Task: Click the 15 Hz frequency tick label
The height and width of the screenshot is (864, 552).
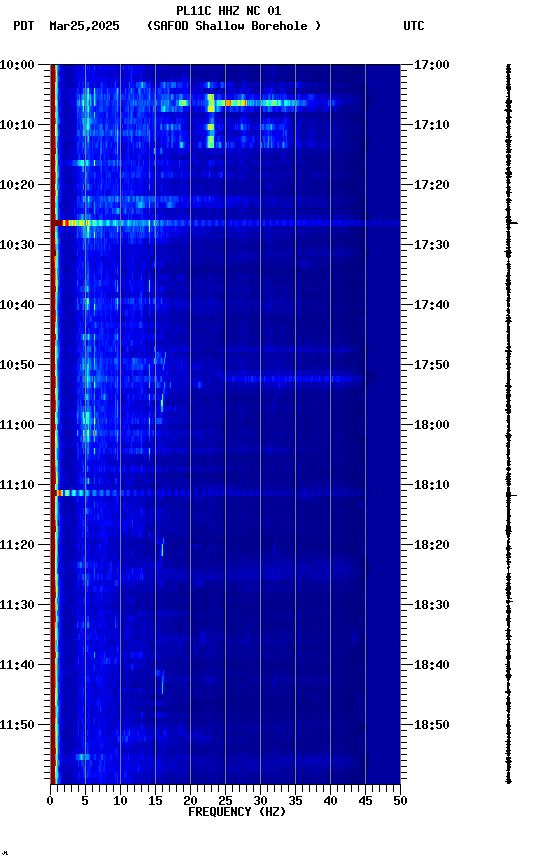Action: (x=155, y=801)
